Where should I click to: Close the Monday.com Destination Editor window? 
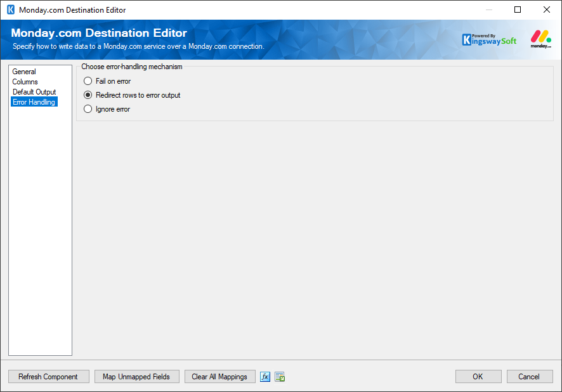pos(547,10)
